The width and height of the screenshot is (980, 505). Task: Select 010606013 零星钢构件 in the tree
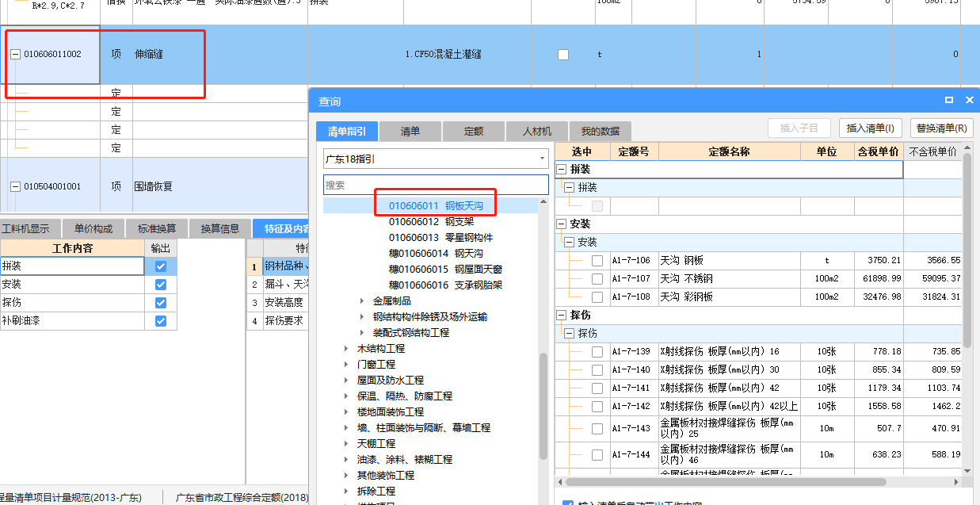(x=440, y=238)
